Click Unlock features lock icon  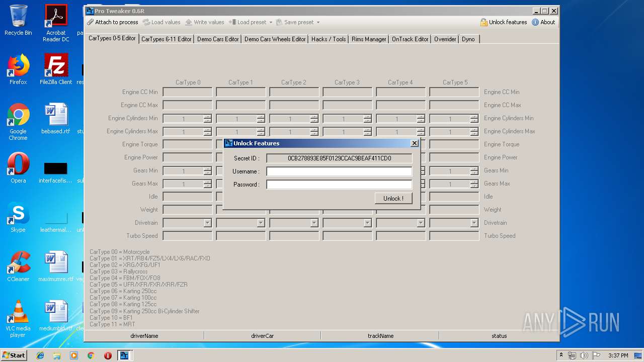[x=484, y=22]
